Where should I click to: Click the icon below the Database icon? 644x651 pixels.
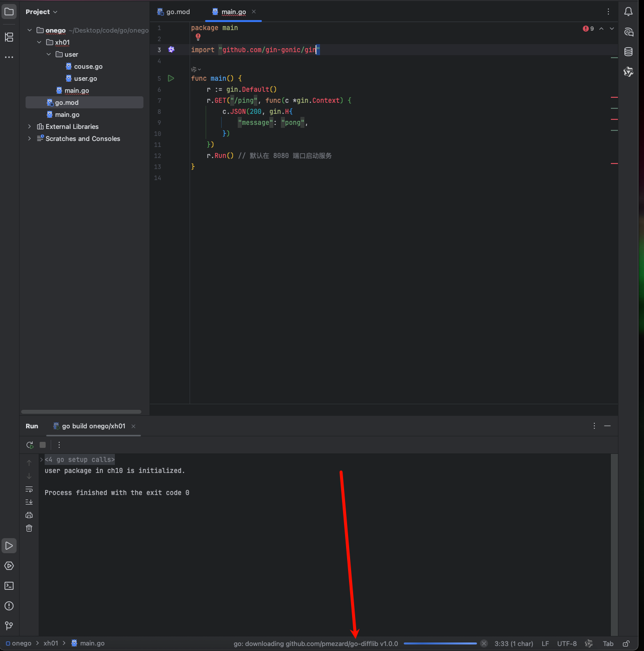(628, 72)
